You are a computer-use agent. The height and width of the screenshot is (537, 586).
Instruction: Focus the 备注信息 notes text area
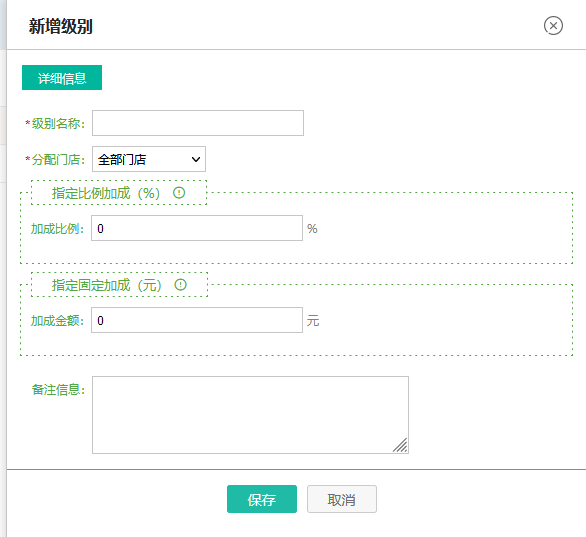pyautogui.click(x=250, y=415)
